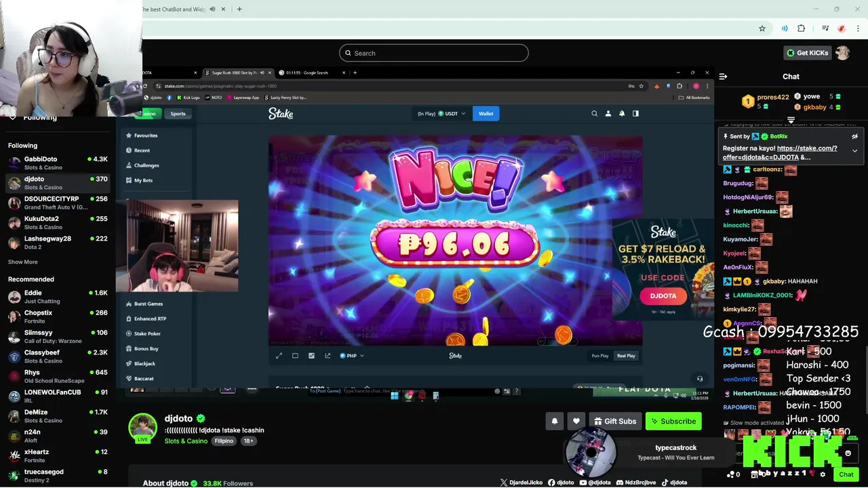This screenshot has width=868, height=488.
Task: Expand the gift leaderboard handle
Action: pyautogui.click(x=791, y=120)
